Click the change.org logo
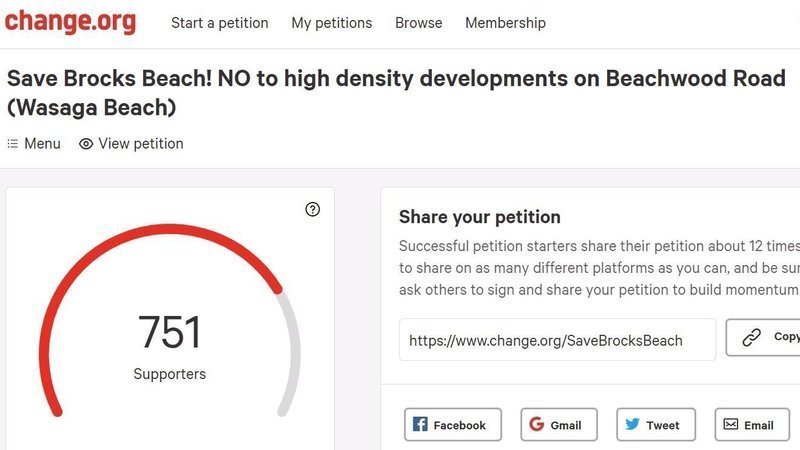Viewport: 800px width, 450px height. [x=70, y=22]
